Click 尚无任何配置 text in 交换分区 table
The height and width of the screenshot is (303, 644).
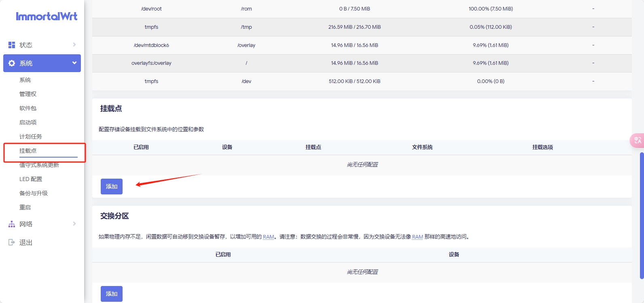[x=362, y=272]
